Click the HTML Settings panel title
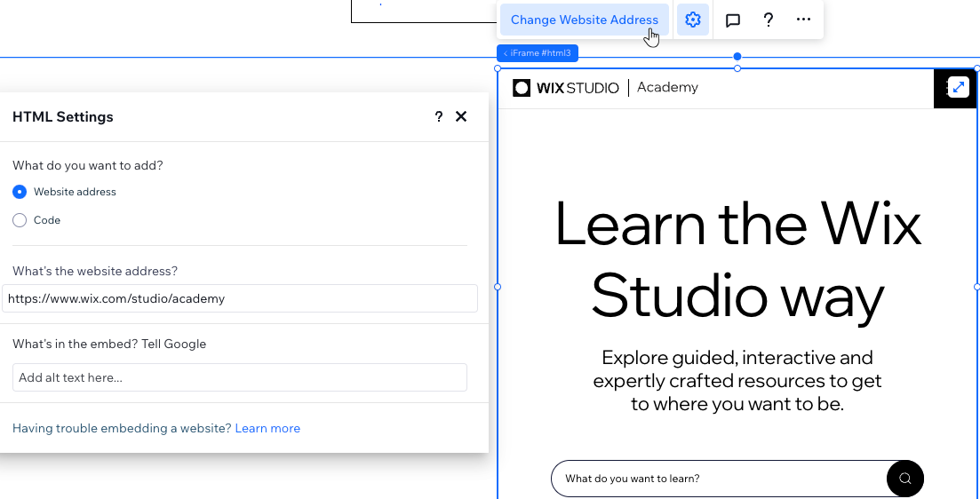Image resolution: width=980 pixels, height=499 pixels. [62, 117]
